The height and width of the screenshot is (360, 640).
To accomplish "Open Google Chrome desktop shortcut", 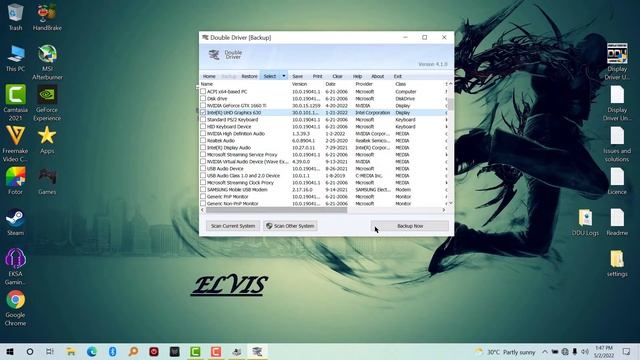I will (16, 308).
